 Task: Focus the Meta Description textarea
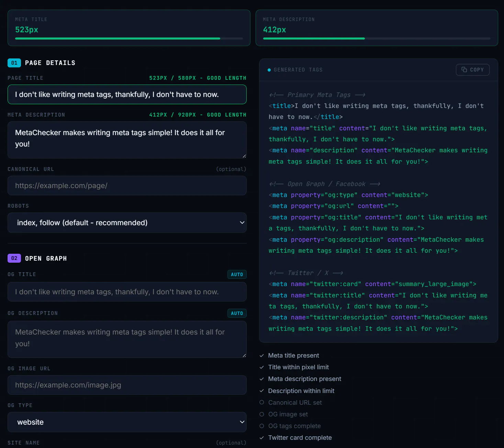[x=127, y=140]
